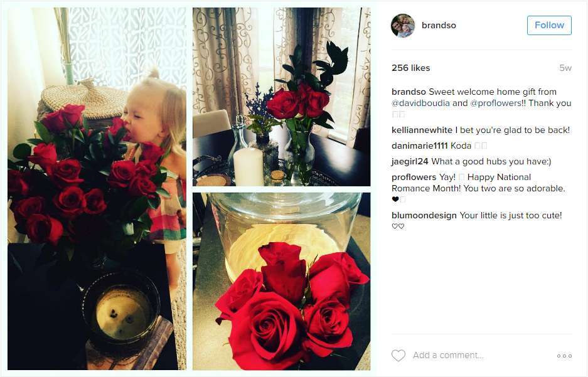Open jaegirl24 commenter profile
The height and width of the screenshot is (377, 588).
pos(410,161)
